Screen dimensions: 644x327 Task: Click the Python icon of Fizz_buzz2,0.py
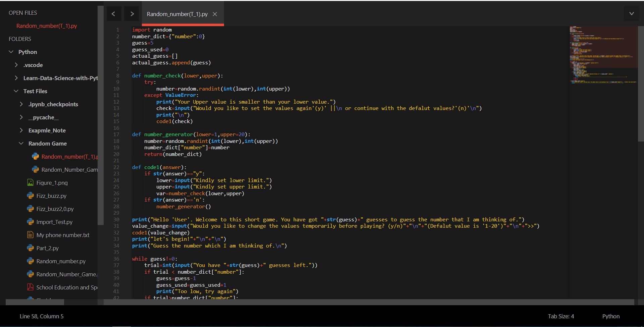30,209
